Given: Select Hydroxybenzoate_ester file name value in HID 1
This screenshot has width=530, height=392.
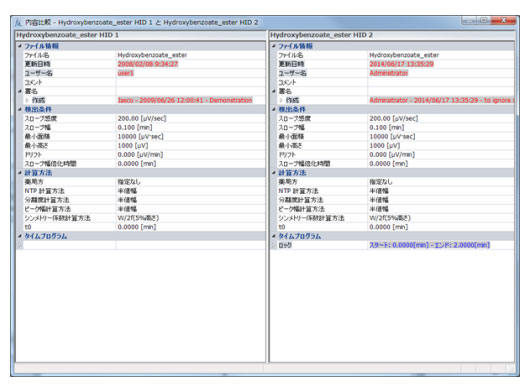Looking at the screenshot, I should click(x=152, y=55).
